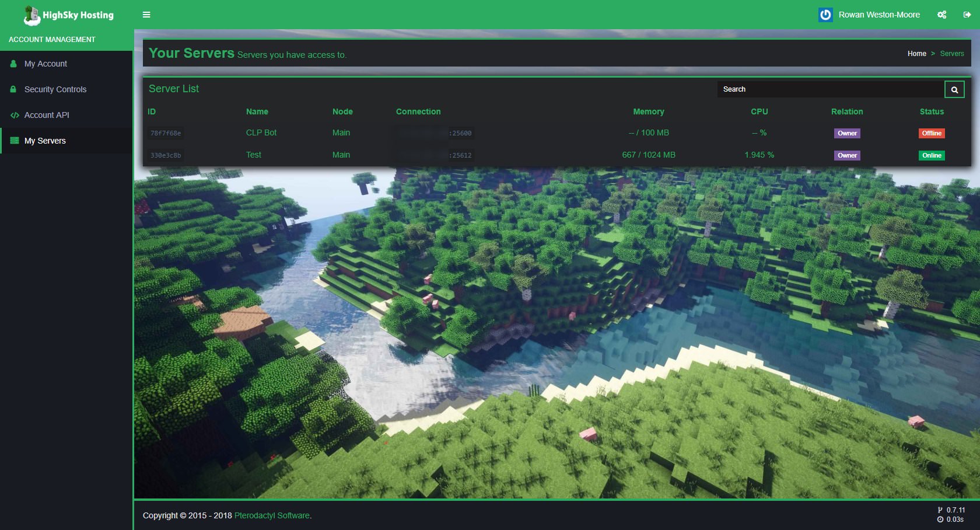
Task: Select My Servers sidebar item
Action: pyautogui.click(x=45, y=141)
